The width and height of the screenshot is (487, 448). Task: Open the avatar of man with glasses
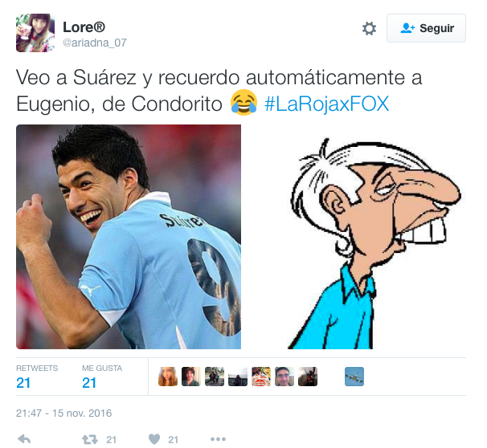(284, 377)
